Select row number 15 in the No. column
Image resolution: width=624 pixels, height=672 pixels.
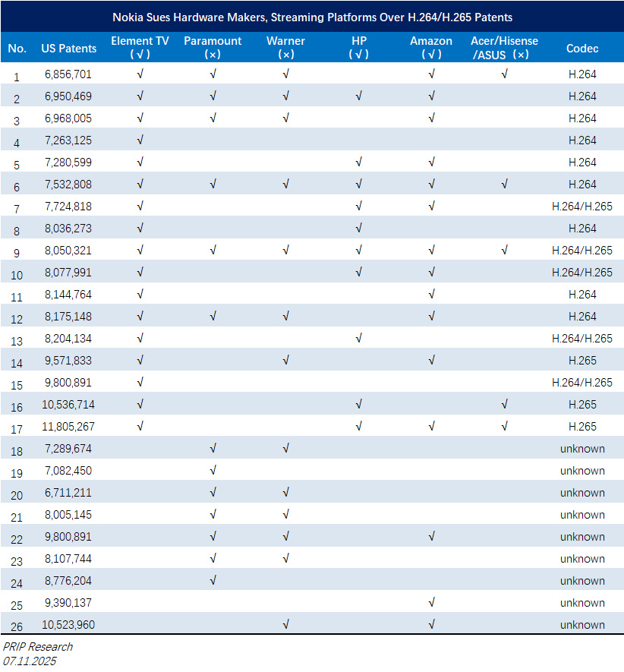click(17, 385)
